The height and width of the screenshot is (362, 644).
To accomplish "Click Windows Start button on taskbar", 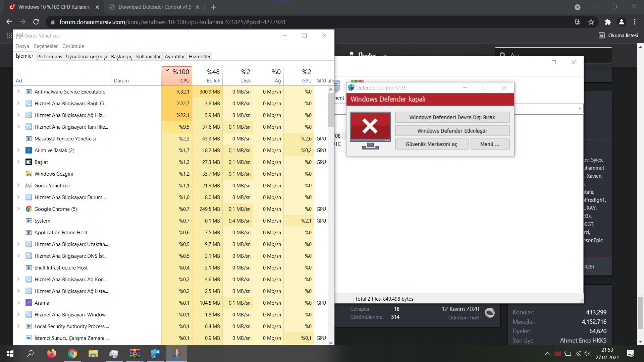I will [10, 353].
